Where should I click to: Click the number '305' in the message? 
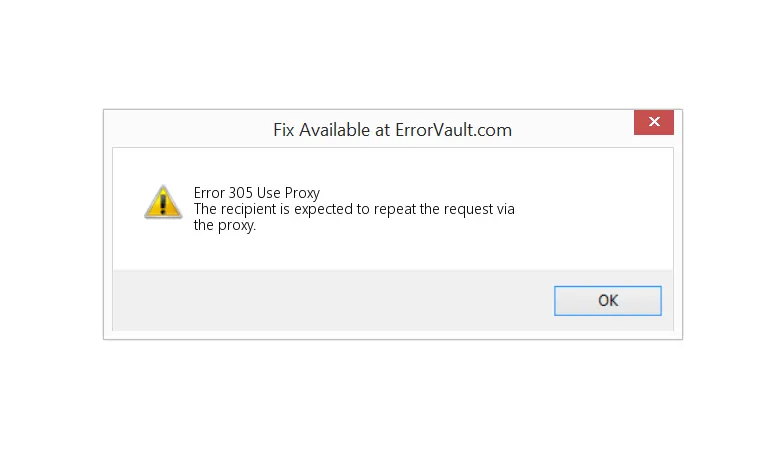coord(240,192)
